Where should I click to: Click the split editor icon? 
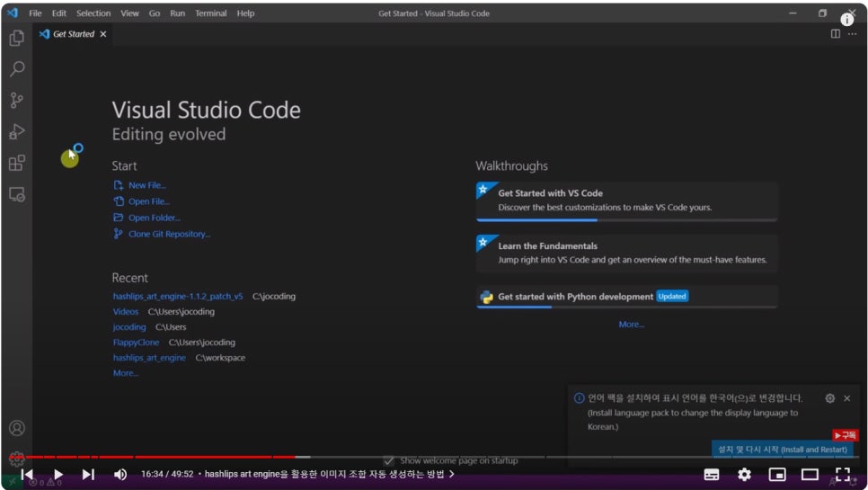(x=836, y=34)
